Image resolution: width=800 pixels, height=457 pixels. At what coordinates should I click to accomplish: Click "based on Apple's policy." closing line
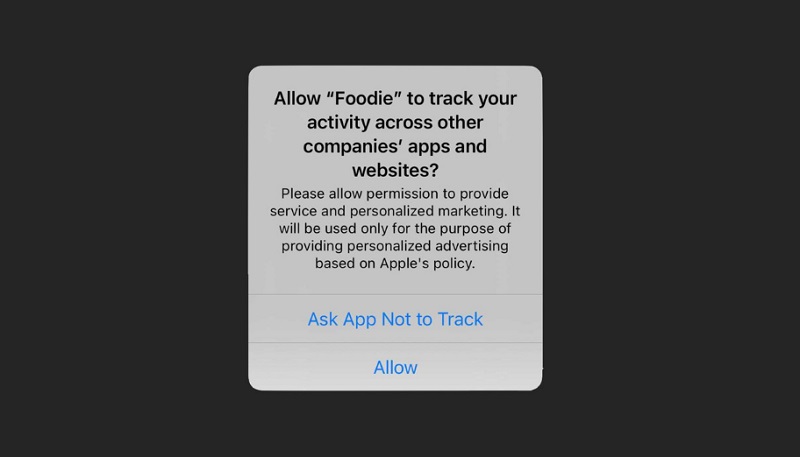pyautogui.click(x=395, y=263)
